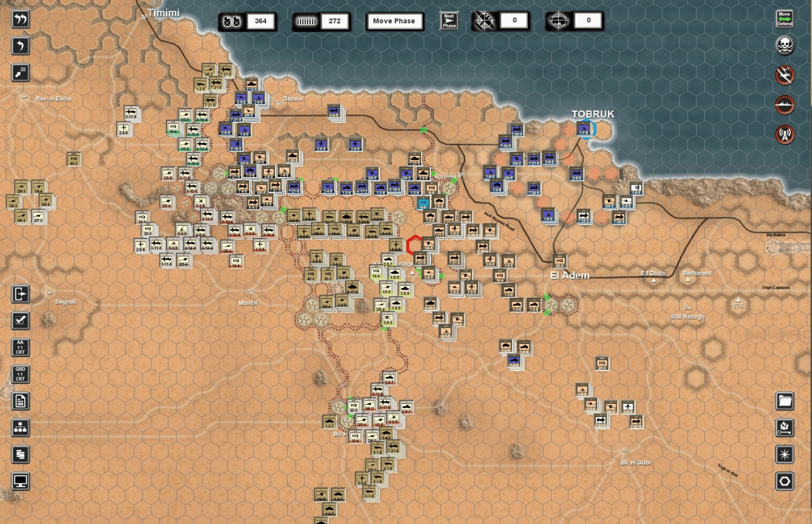
Task: Click the stacked list icon
Action: tap(20, 455)
